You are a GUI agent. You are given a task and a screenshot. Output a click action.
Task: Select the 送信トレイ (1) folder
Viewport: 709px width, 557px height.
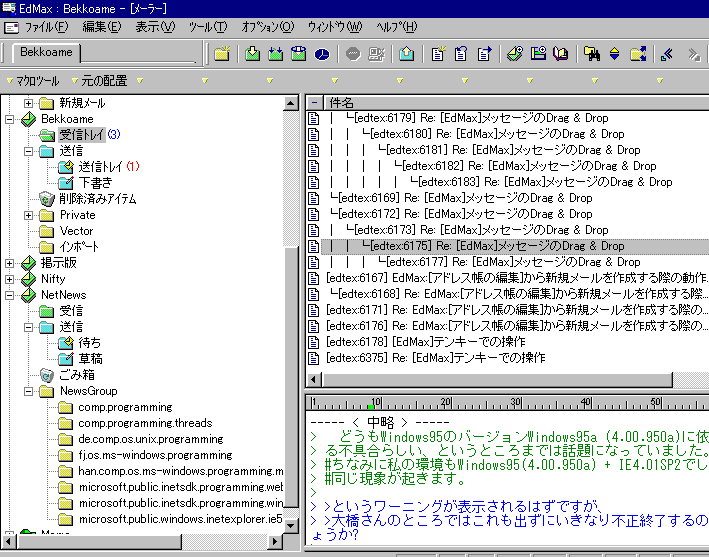coord(109,167)
